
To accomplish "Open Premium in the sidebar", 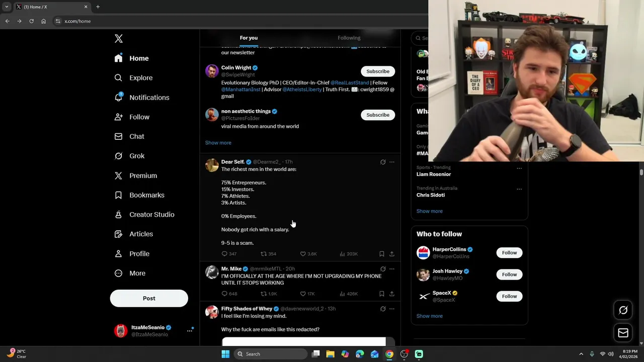I will pos(136,175).
